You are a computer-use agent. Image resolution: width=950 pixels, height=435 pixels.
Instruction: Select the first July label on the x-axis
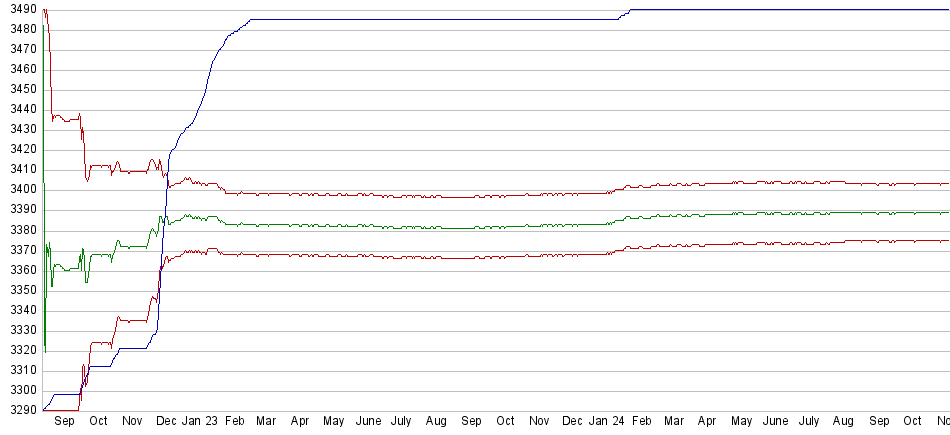[x=401, y=422]
